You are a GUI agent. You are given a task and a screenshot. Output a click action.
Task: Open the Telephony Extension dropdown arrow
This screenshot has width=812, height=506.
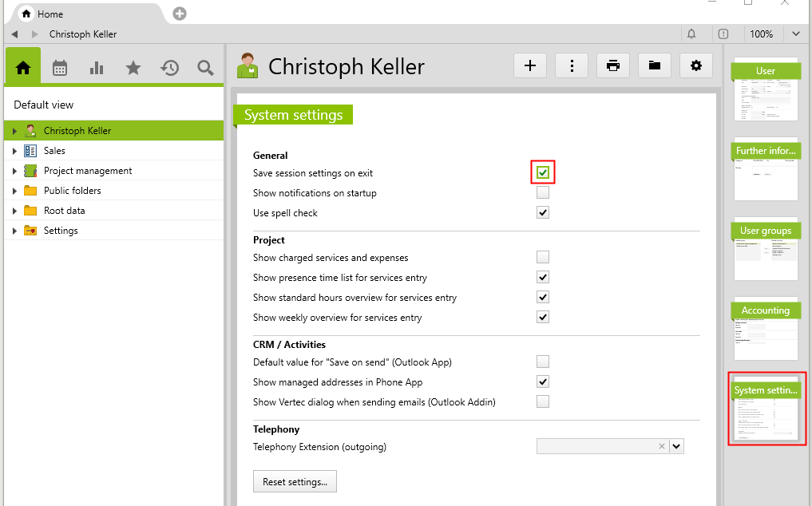[x=677, y=447]
